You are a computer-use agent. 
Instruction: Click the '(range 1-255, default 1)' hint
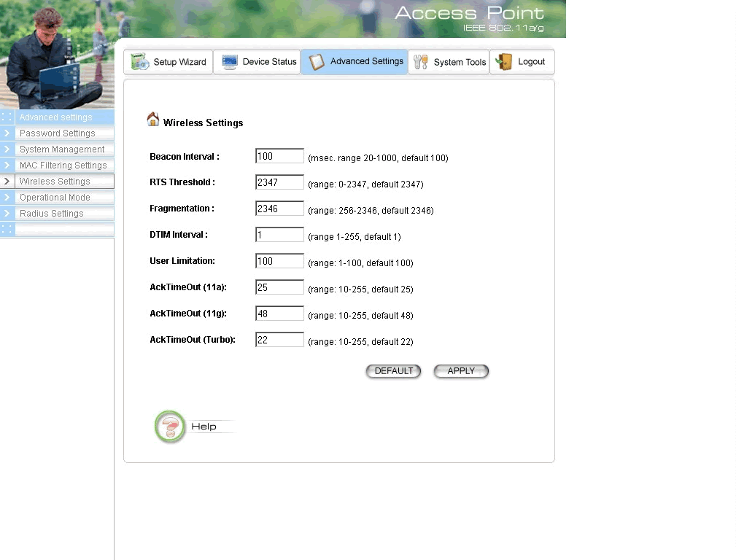[x=355, y=237]
